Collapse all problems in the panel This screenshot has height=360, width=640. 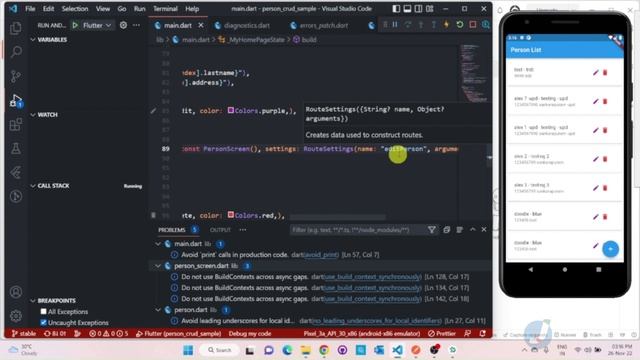pos(446,230)
